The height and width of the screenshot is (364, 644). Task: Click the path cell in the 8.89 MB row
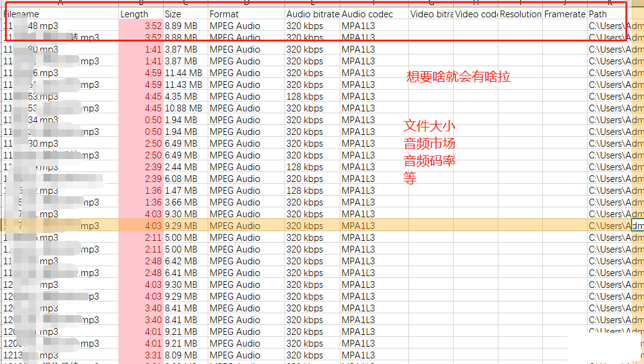coord(609,26)
